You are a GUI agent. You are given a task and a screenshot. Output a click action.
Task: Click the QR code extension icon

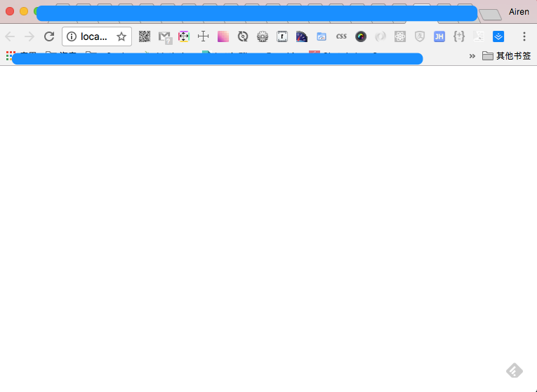(x=145, y=36)
